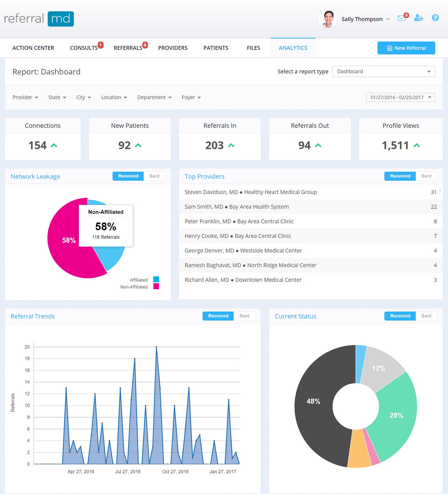This screenshot has height=494, width=448.
Task: Open Richard Allen, MD provider row
Action: coord(311,280)
